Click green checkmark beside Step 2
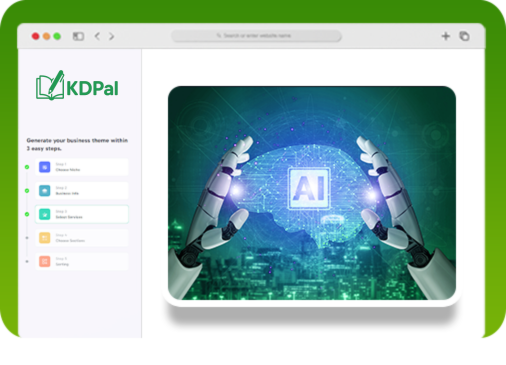506x365 pixels. [x=27, y=191]
